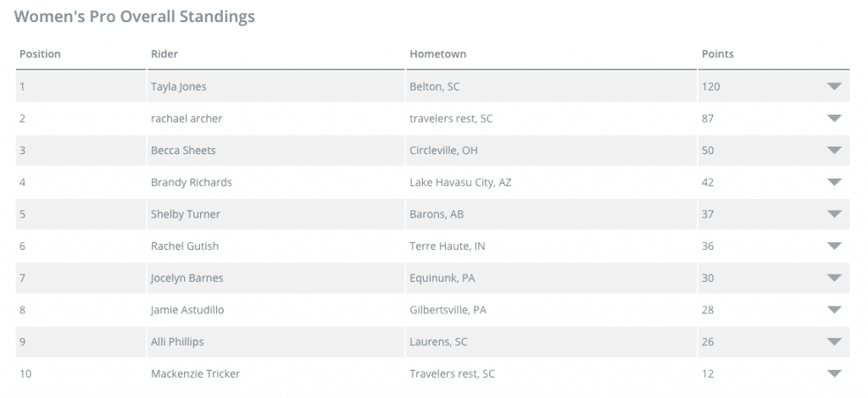Image resolution: width=868 pixels, height=398 pixels.
Task: Click the Women's Pro Overall Standings heading
Action: [135, 17]
